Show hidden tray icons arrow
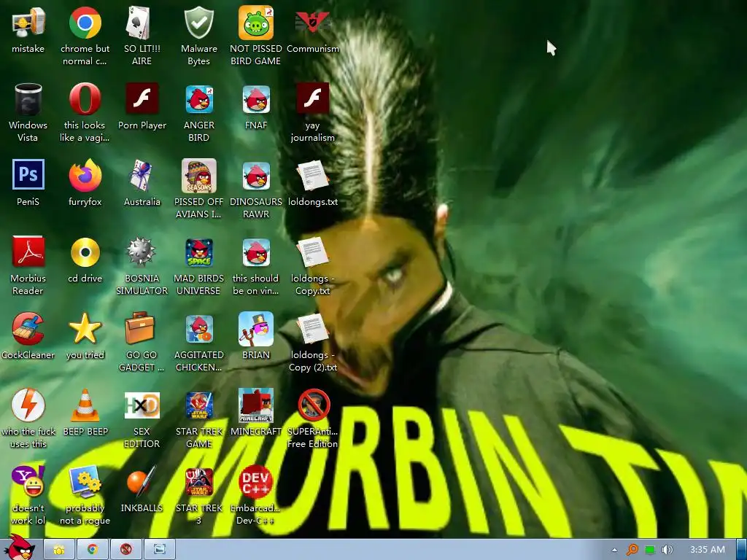The height and width of the screenshot is (560, 747). [614, 550]
